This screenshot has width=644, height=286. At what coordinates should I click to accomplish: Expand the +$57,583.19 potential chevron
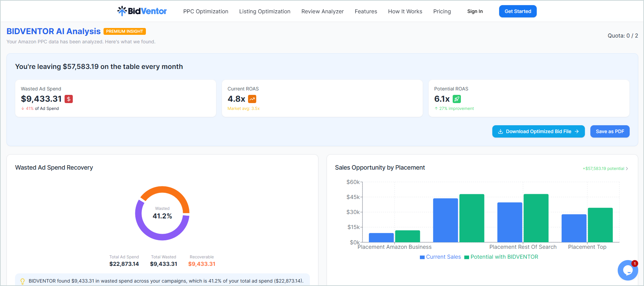click(x=627, y=169)
